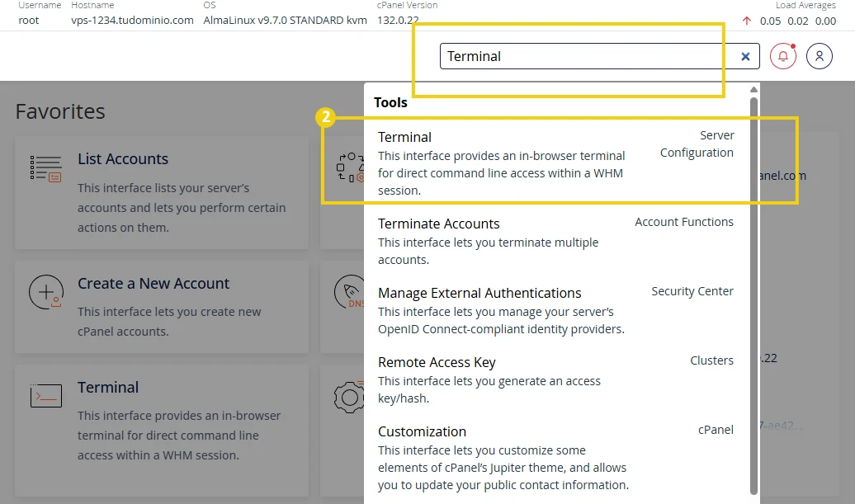Click the search field containing Terminal

tap(578, 56)
